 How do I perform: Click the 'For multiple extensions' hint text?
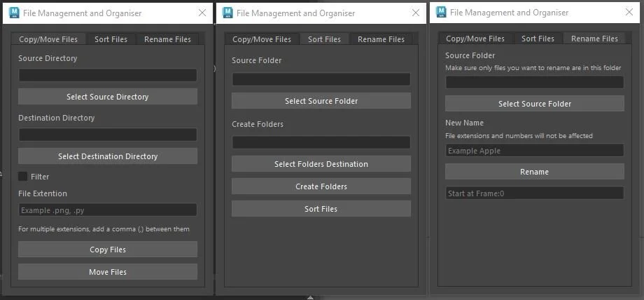pyautogui.click(x=104, y=229)
